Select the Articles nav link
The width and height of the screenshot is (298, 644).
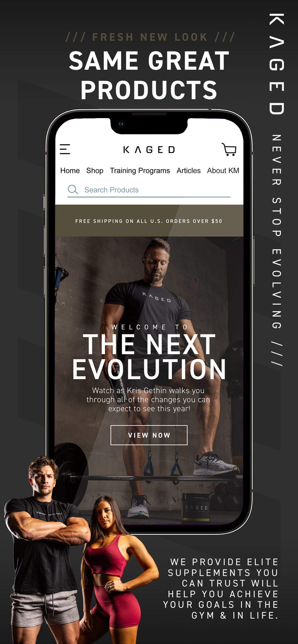click(189, 171)
